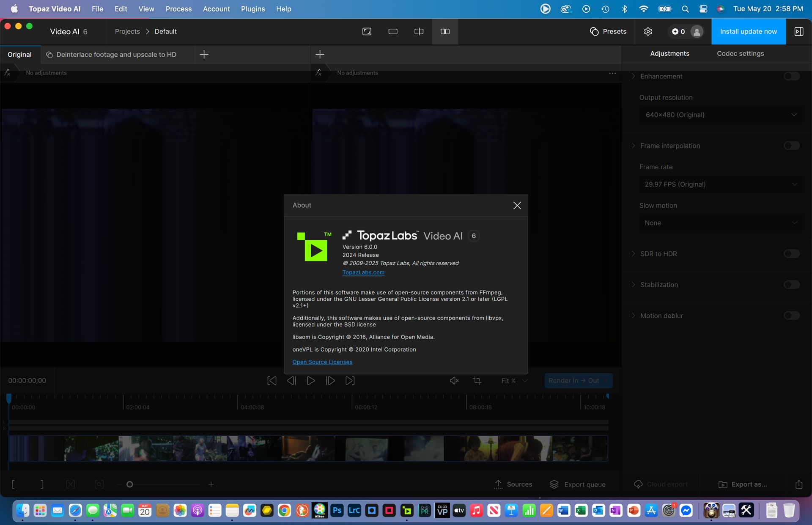The image size is (812, 525).
Task: Open the settings gear in top bar
Action: [x=648, y=32]
